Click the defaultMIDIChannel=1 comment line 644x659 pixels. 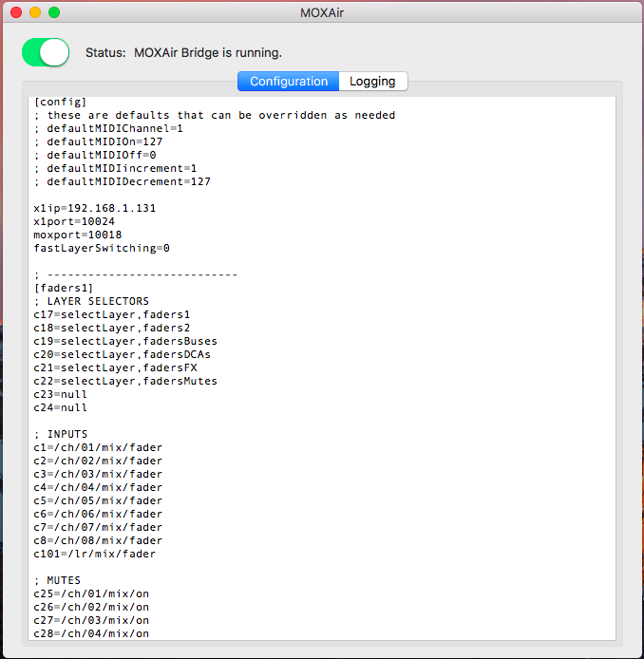coord(108,128)
